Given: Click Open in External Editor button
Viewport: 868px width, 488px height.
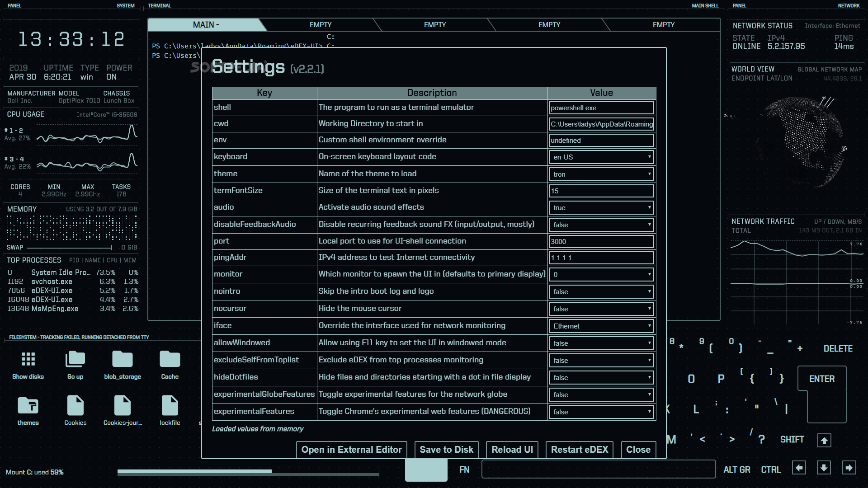Looking at the screenshot, I should (352, 450).
